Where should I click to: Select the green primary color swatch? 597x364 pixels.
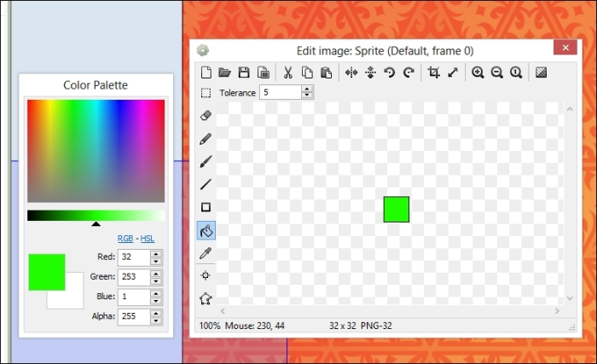coord(47,272)
